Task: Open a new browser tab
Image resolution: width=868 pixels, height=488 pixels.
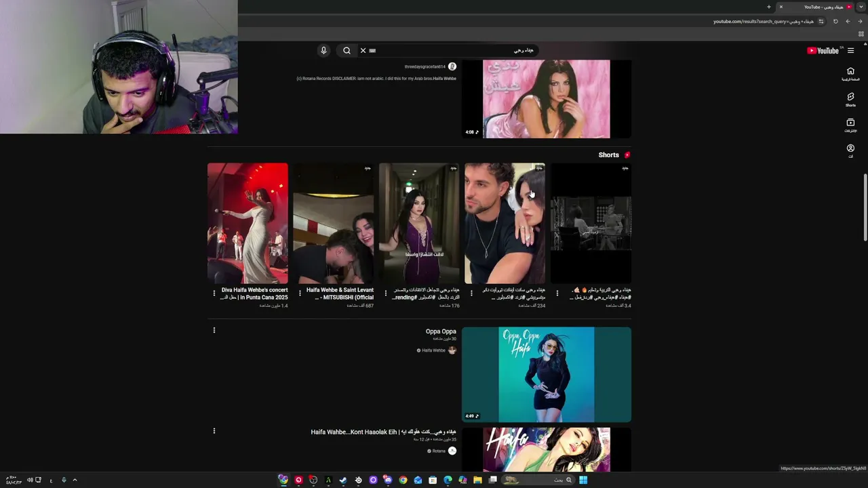Action: (x=768, y=7)
